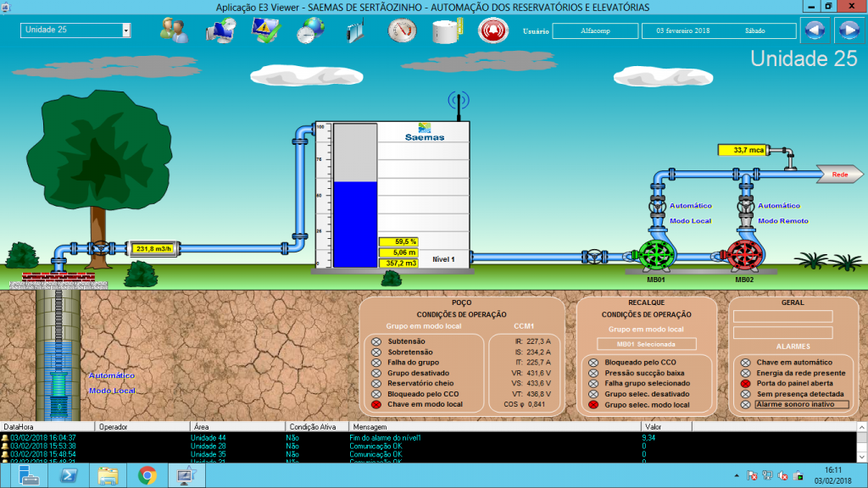Screen dimensions: 868x488
Task: Go to previous unit with left arrow
Action: [815, 30]
